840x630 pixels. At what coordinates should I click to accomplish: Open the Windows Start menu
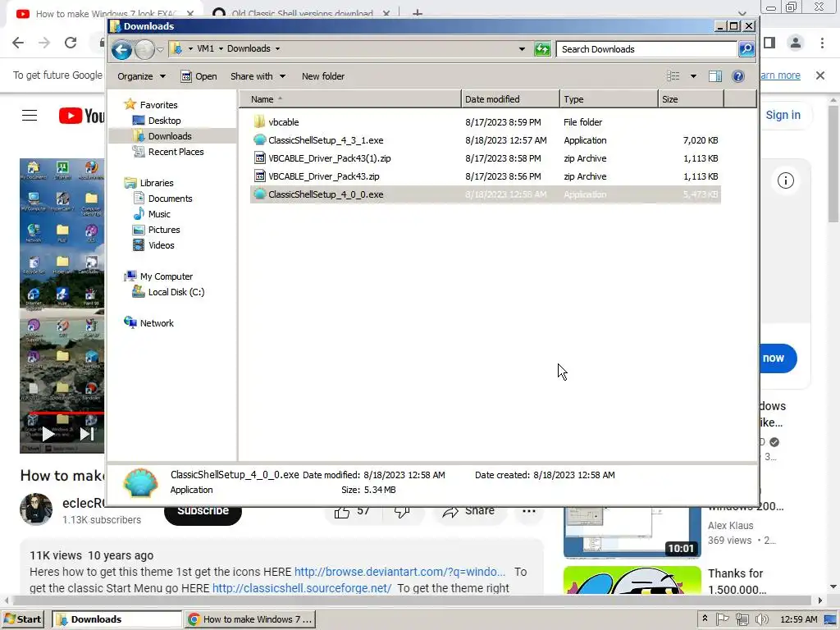tap(23, 619)
